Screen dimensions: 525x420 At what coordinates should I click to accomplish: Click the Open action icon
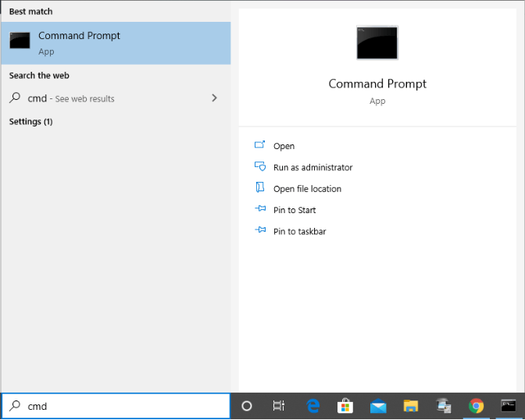click(x=260, y=144)
